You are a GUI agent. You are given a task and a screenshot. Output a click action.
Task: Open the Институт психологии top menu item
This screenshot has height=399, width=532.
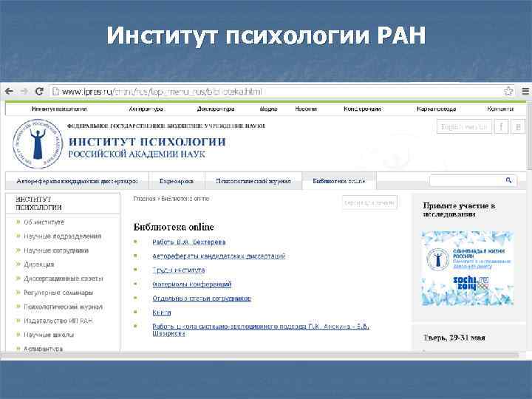tap(59, 109)
